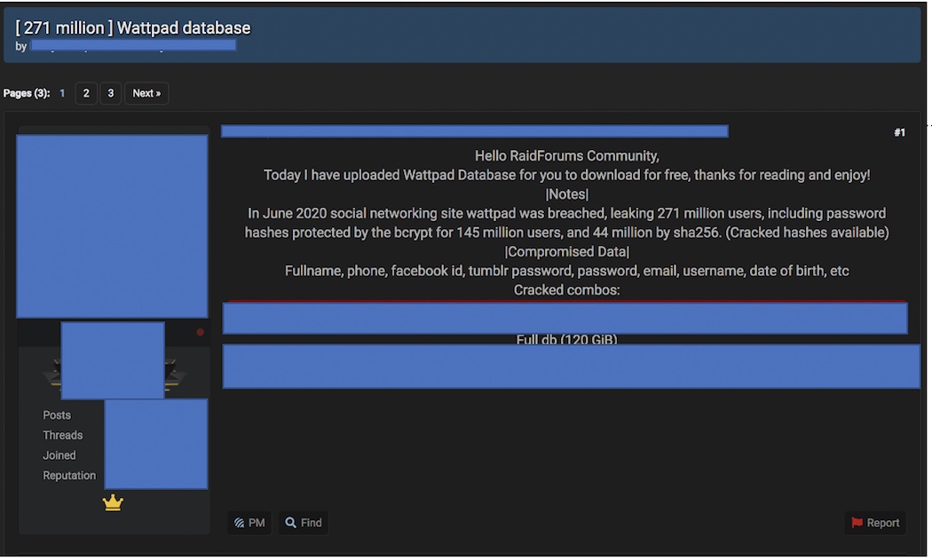Click the red flag icon on Report

pyautogui.click(x=857, y=523)
